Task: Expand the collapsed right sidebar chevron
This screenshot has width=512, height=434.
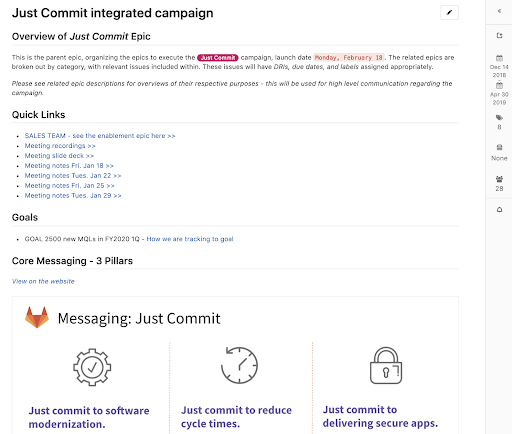Action: point(499,11)
